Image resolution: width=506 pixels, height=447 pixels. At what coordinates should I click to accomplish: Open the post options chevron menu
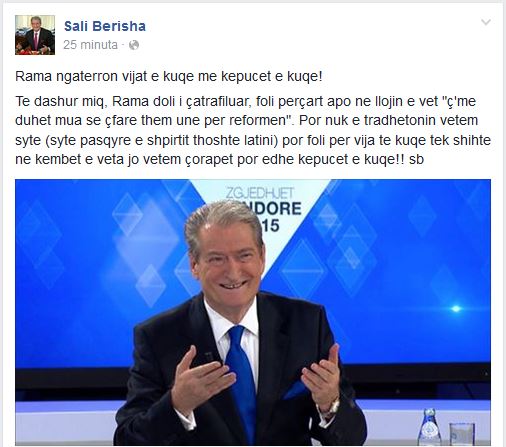(486, 22)
